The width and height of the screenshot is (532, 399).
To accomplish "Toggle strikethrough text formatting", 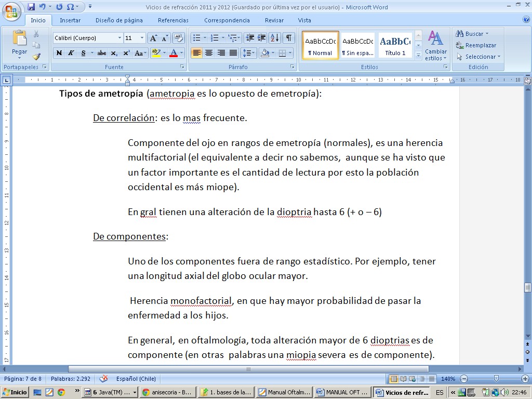I will point(102,53).
